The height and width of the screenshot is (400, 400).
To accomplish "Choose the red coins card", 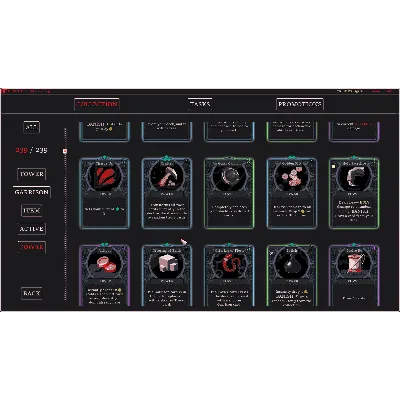I will point(104,276).
